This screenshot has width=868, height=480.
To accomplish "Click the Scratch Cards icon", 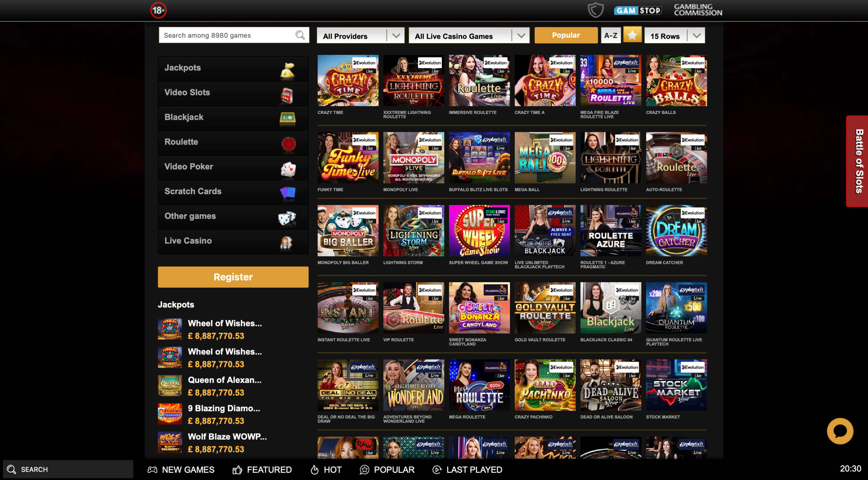I will click(x=288, y=193).
